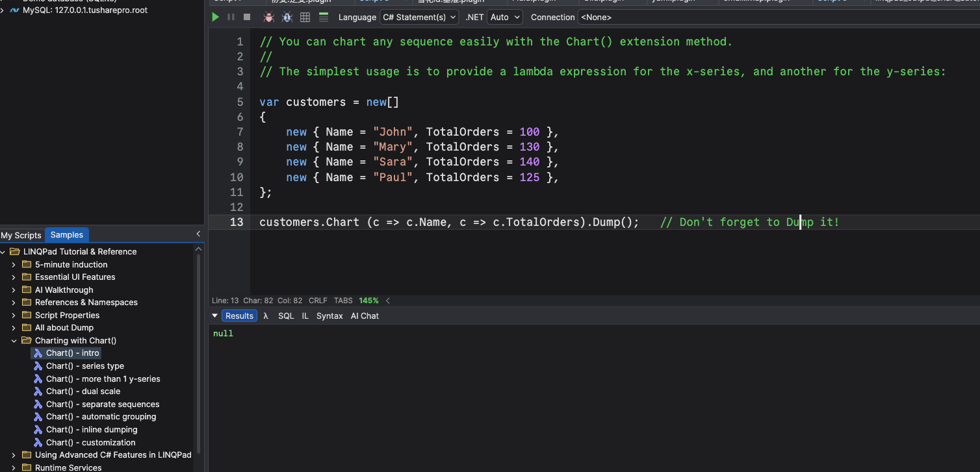Click the CRLF line ending indicator
The image size is (980, 472).
pos(318,301)
